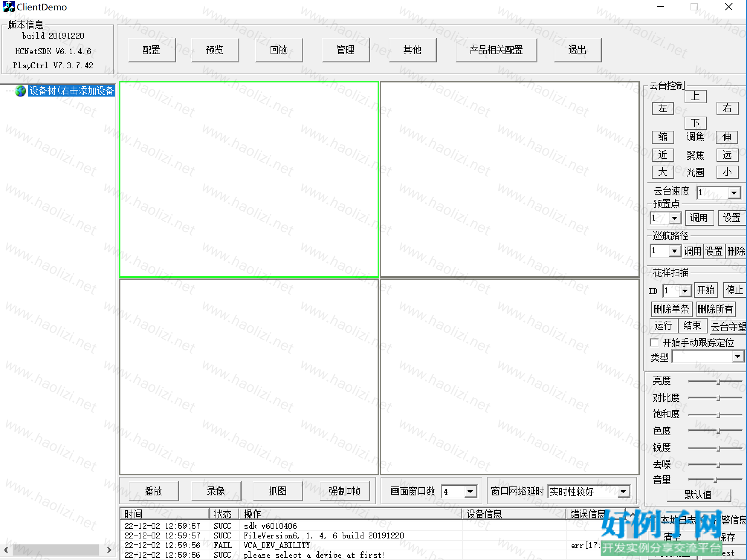Screen dimensions: 747x560
Task: Click the 默认值 default values button
Action: tap(698, 495)
